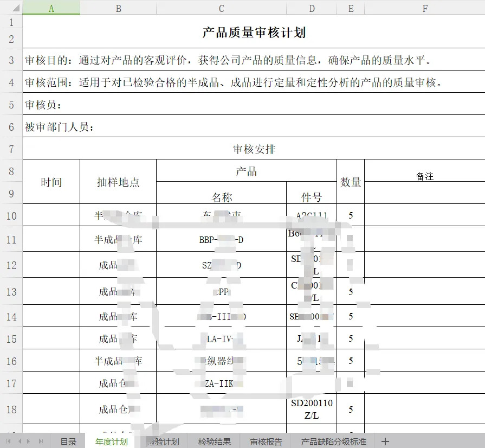Screen dimensions: 485x448
Task: Open the 检验结果 sheet tab
Action: 215,441
